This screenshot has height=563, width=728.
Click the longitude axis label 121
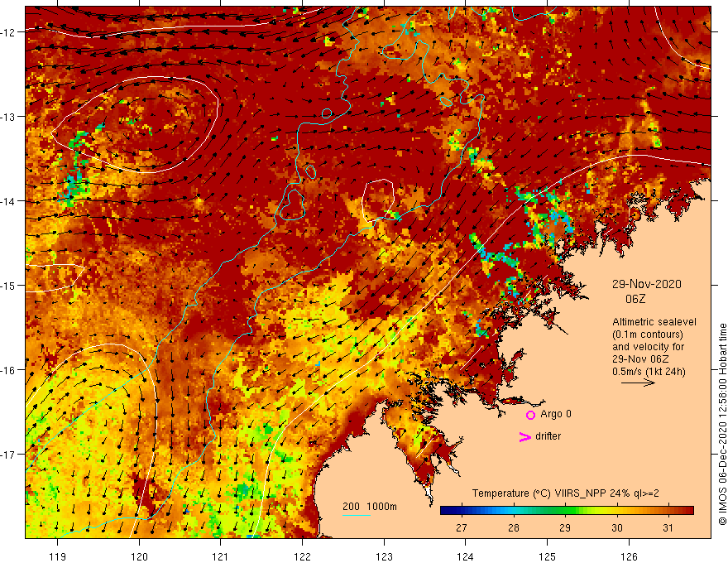pos(221,556)
